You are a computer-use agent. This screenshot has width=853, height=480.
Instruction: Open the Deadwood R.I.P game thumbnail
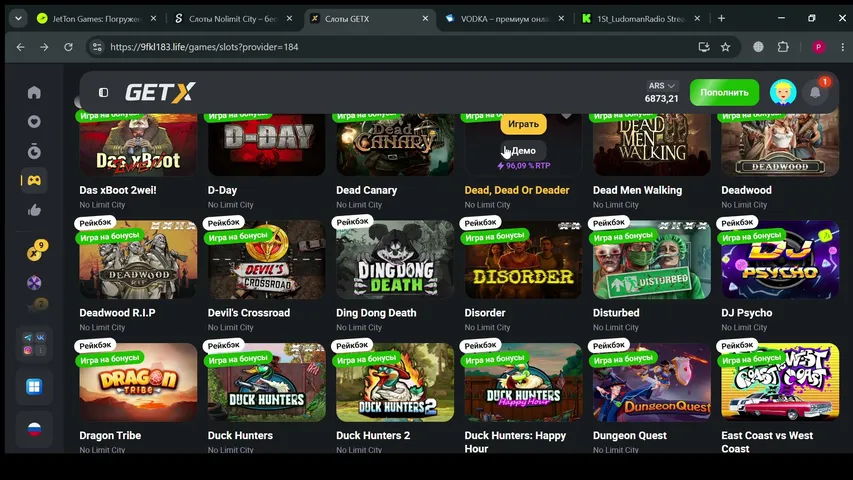click(x=138, y=260)
